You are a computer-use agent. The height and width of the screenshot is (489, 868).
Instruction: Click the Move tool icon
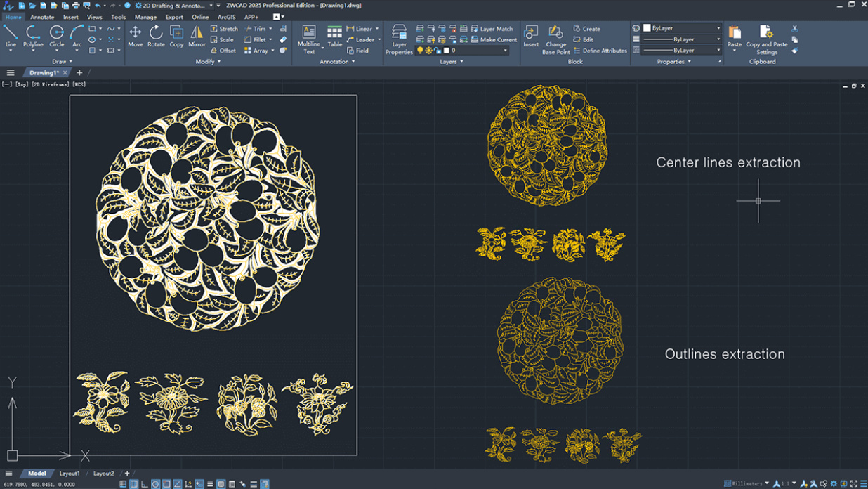click(x=135, y=36)
